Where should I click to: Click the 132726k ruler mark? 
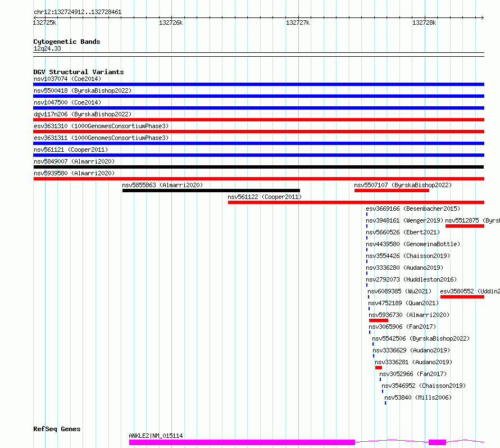(x=171, y=22)
